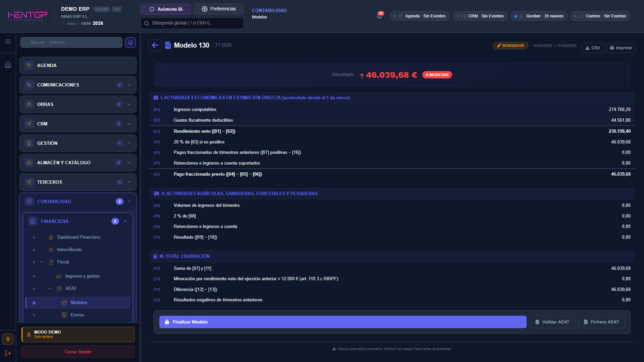Open Asistente IA

point(166,9)
